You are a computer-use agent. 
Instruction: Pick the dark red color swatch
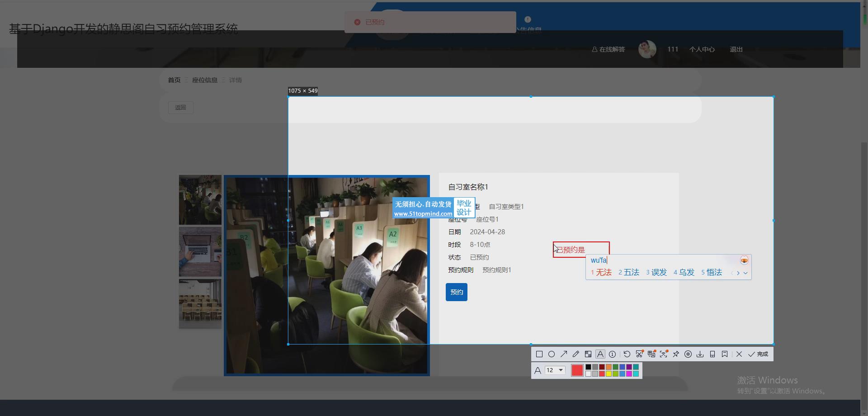coord(602,367)
